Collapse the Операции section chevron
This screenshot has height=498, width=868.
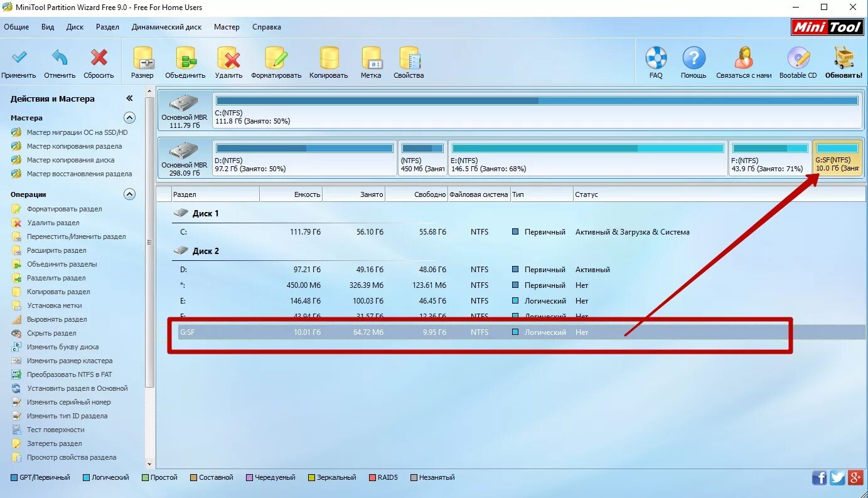pyautogui.click(x=129, y=194)
